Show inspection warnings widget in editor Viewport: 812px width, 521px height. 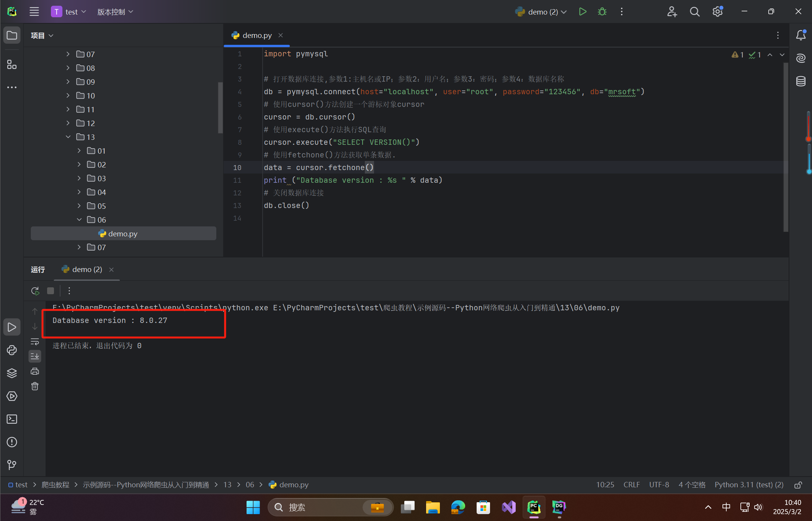(746, 55)
